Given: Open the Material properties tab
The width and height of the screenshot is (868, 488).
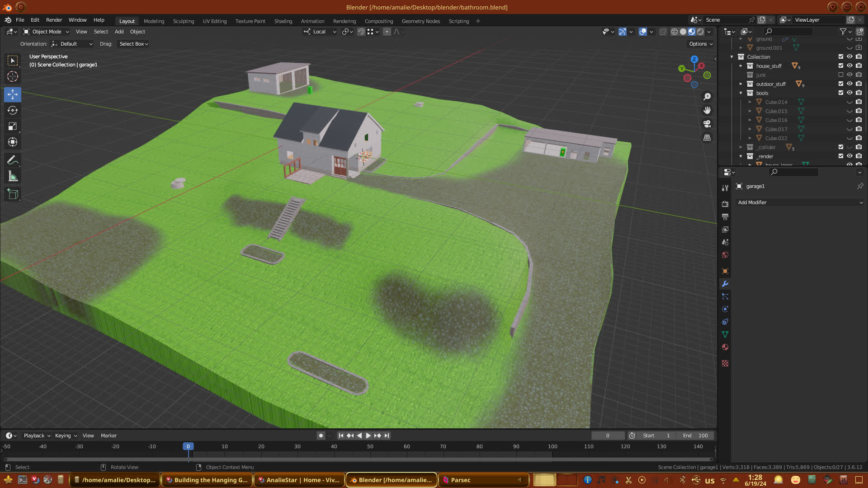Looking at the screenshot, I should pyautogui.click(x=725, y=347).
